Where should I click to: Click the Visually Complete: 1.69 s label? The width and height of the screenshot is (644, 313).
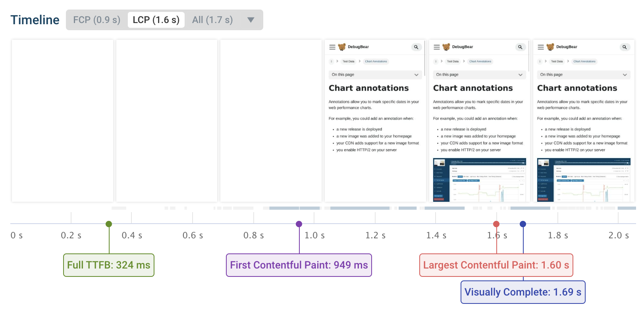tap(523, 292)
